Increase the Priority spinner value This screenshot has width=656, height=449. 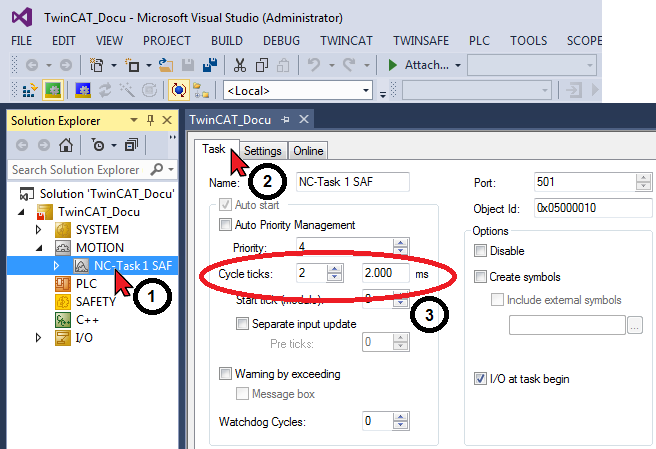click(x=401, y=243)
